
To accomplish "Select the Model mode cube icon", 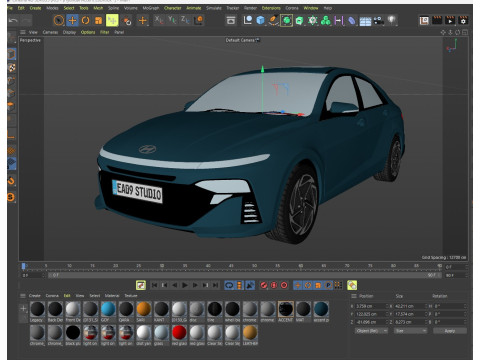I will tap(12, 54).
